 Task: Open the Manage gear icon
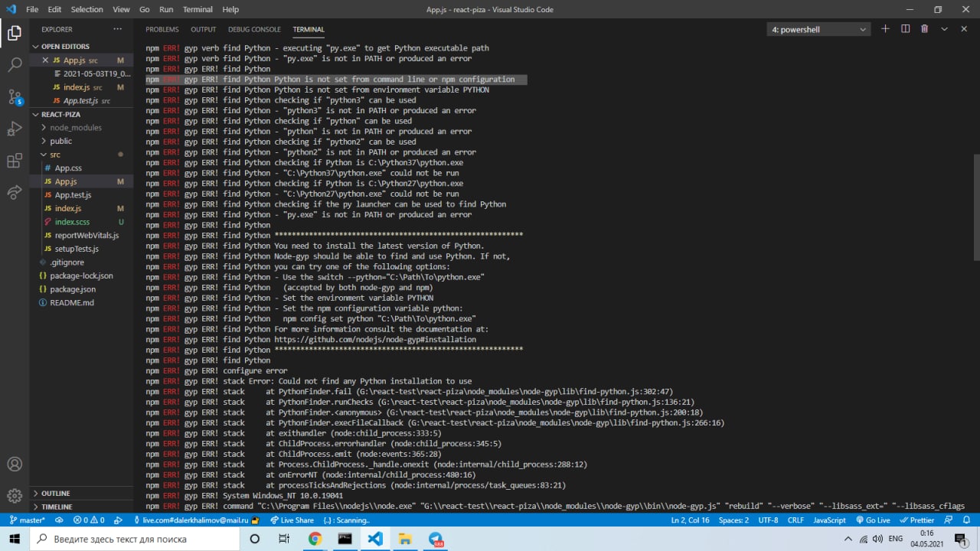pyautogui.click(x=15, y=496)
